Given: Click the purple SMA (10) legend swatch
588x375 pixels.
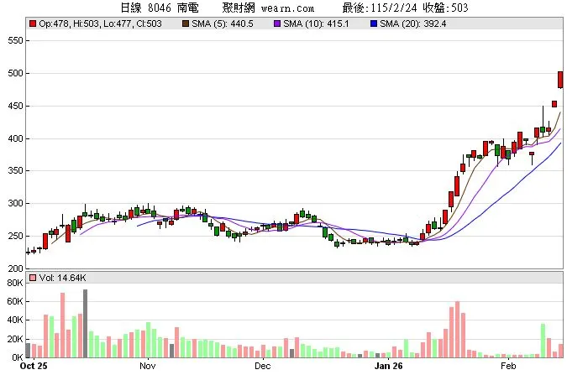Looking at the screenshot, I should (277, 23).
